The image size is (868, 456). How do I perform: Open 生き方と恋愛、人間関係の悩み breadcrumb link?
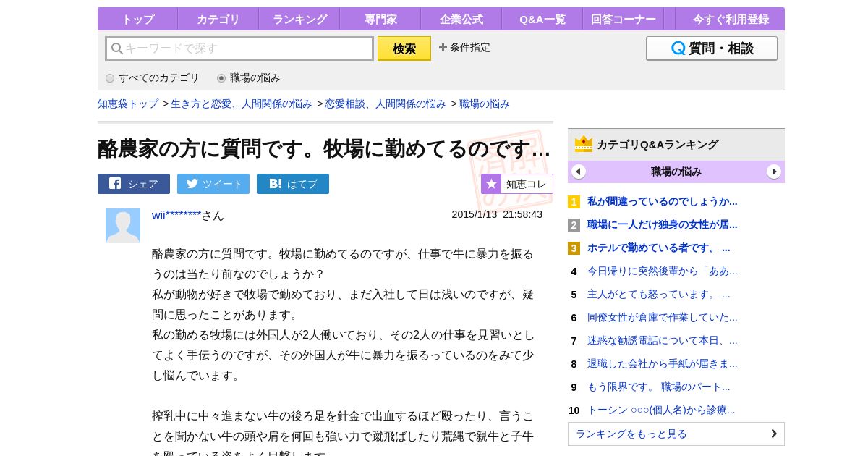click(x=242, y=104)
